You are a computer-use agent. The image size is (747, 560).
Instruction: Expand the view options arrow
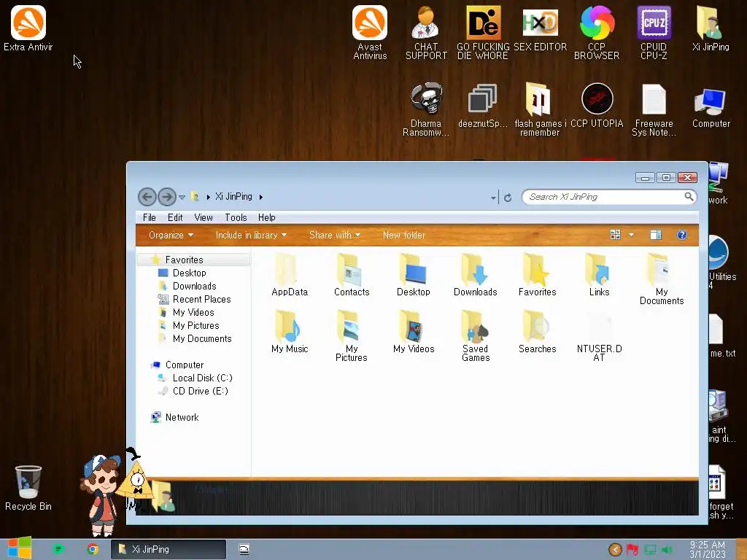pos(631,235)
